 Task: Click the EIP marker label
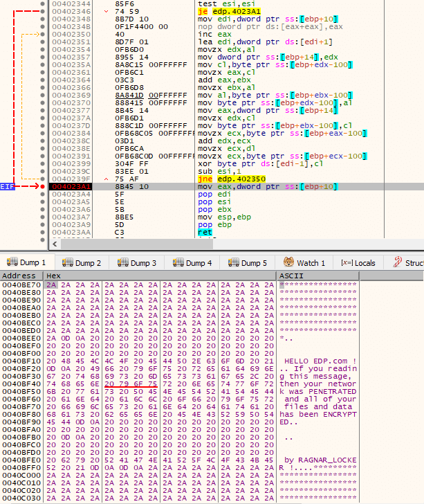coord(8,186)
